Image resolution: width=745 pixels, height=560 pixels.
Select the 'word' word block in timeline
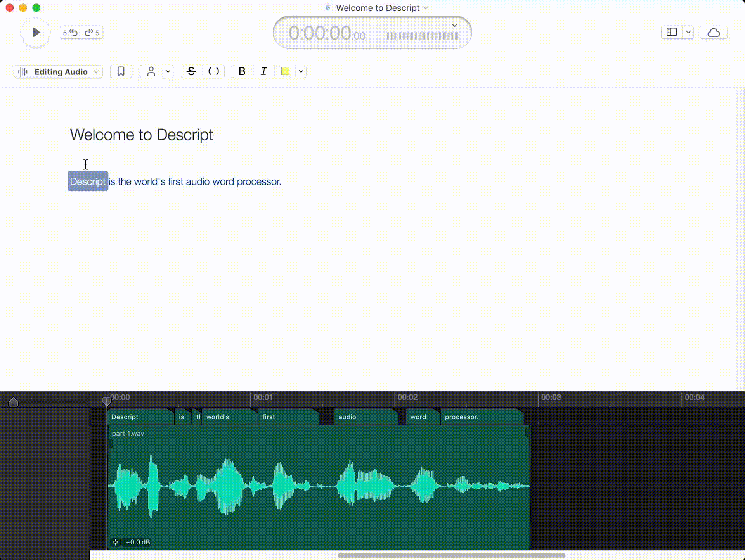pyautogui.click(x=423, y=417)
